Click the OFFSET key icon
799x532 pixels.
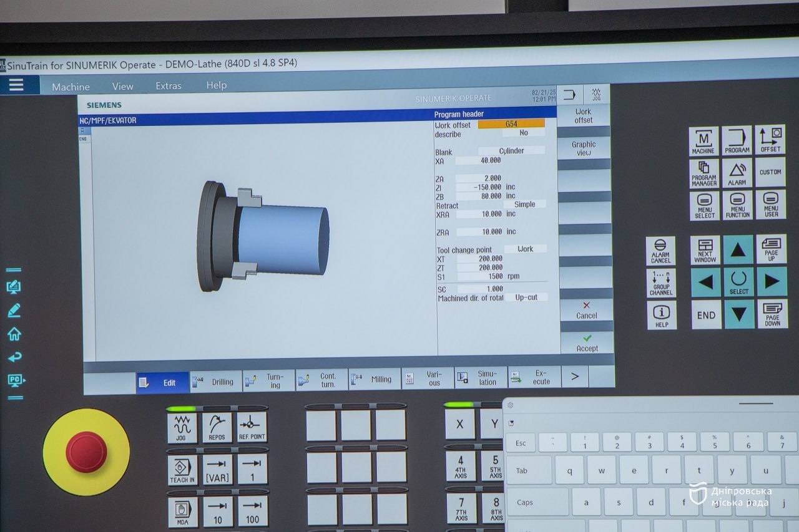[770, 140]
